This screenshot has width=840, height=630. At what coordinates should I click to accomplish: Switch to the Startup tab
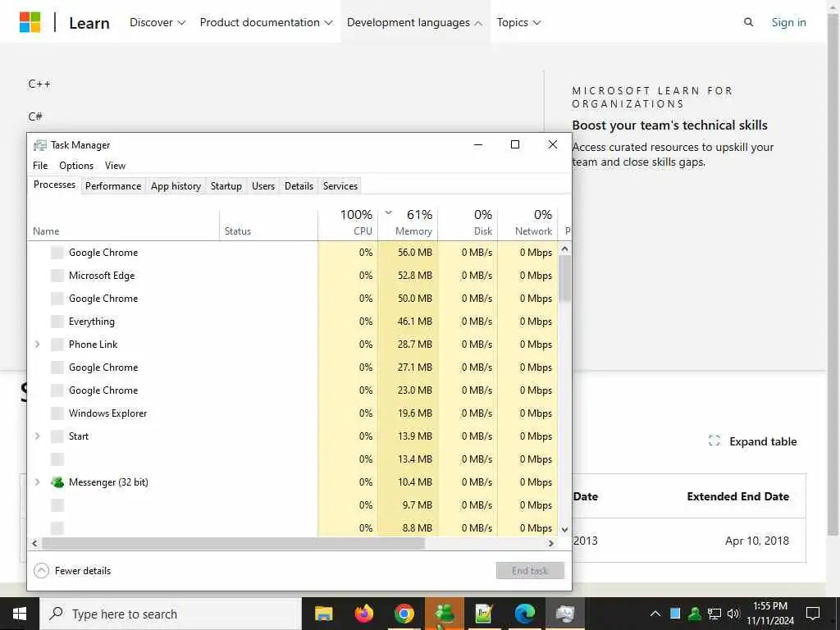pyautogui.click(x=226, y=186)
